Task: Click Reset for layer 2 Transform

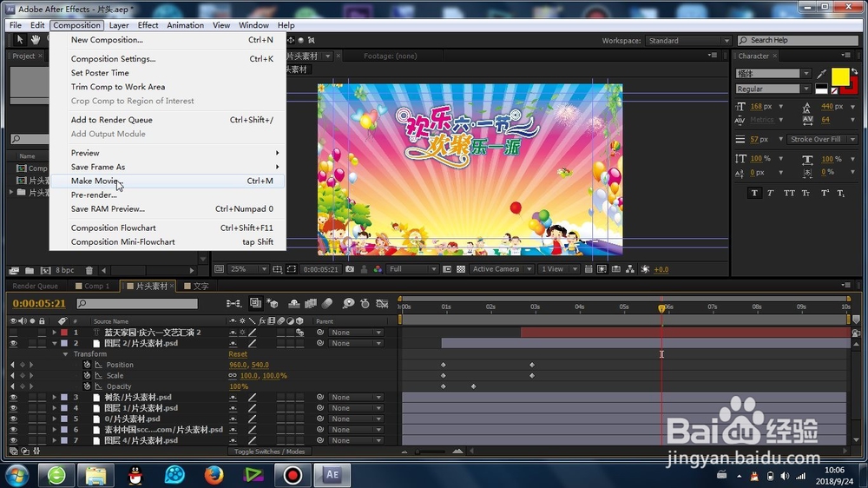Action: pos(238,354)
